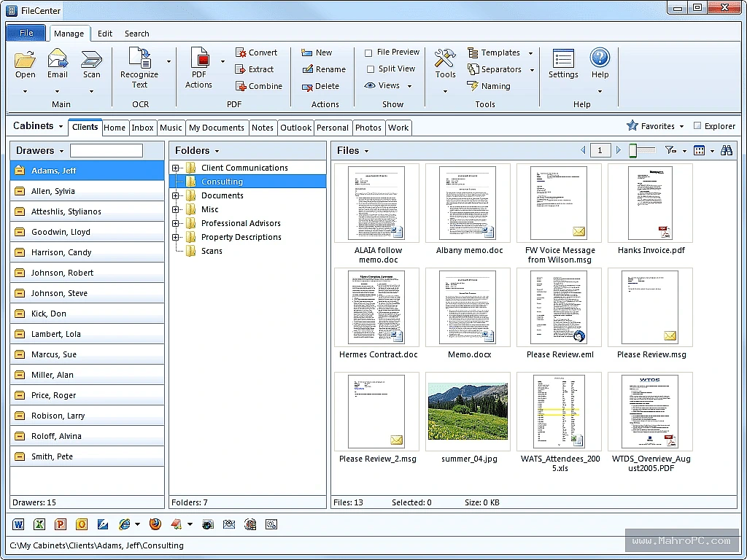Select the Johnson, Steve drawer
Image resolution: width=747 pixels, height=560 pixels.
(x=88, y=293)
